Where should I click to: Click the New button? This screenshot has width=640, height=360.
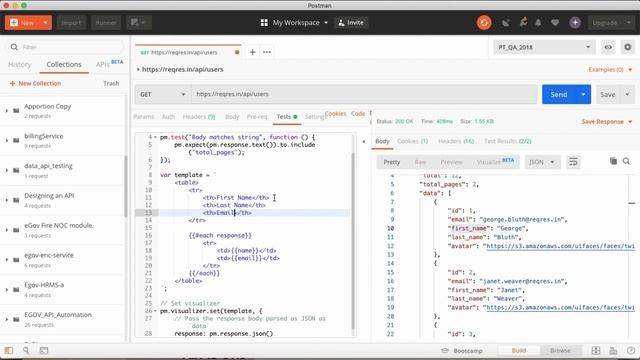[22, 22]
